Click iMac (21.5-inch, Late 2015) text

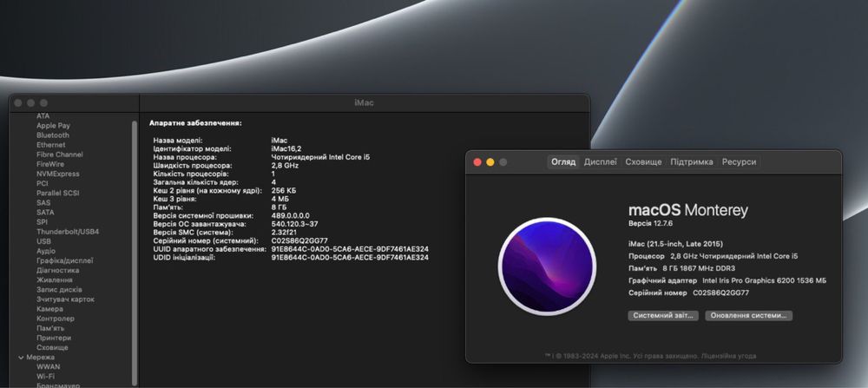(x=675, y=244)
